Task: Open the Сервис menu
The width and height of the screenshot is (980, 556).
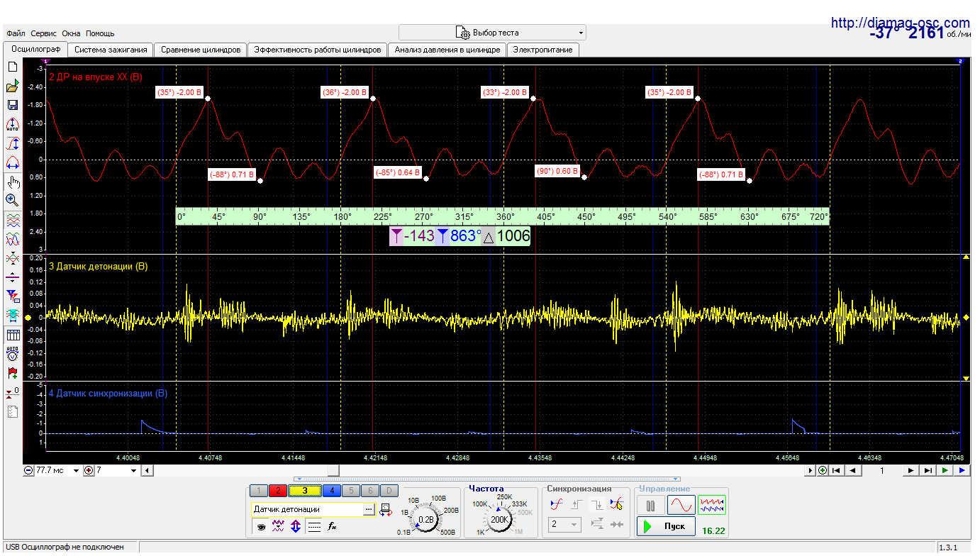Action: [x=44, y=33]
